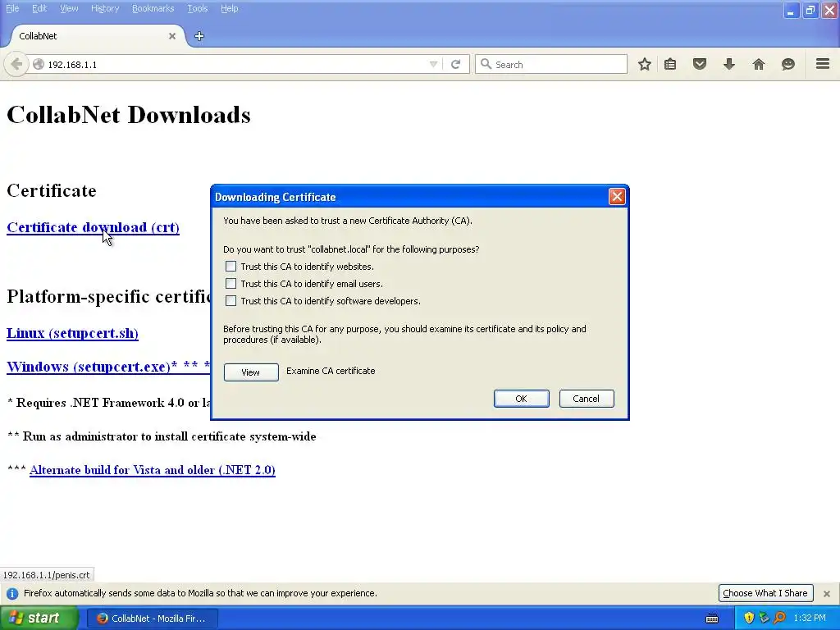Close the CollabNet tab
Viewport: 840px width, 630px height.
tap(172, 36)
